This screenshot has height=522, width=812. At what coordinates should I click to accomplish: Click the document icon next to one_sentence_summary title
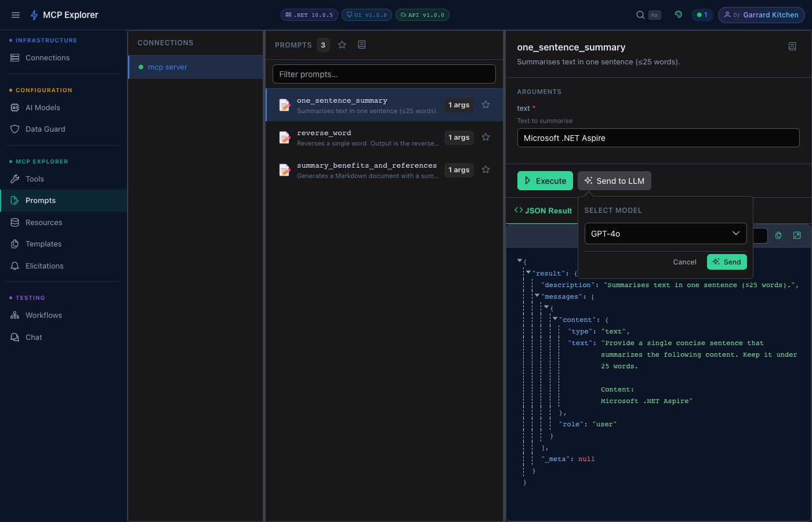coord(792,46)
